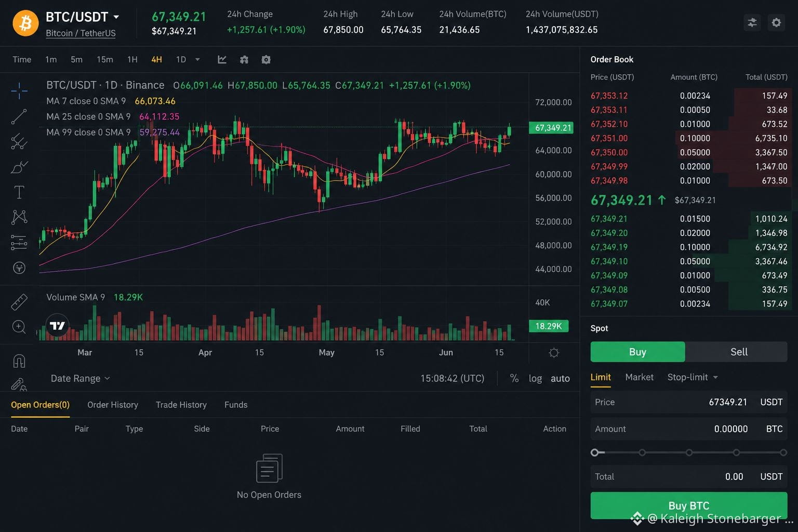Viewport: 798px width, 532px height.
Task: Click the 67,349.21 order book mid price
Action: [621, 200]
